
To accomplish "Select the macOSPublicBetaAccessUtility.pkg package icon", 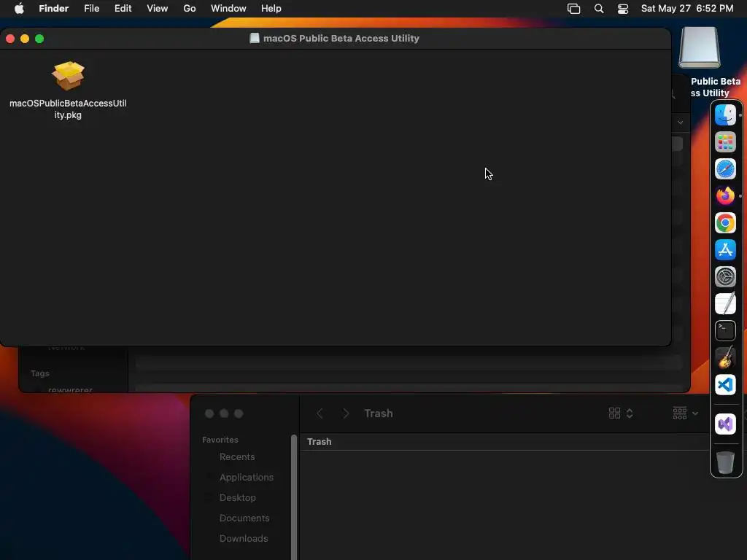I will coord(68,76).
